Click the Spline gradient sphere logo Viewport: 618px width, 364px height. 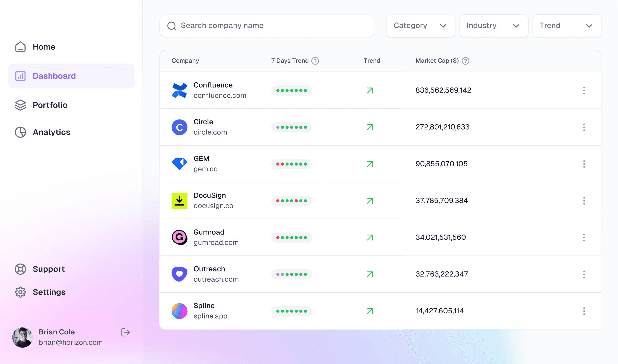[x=179, y=311]
